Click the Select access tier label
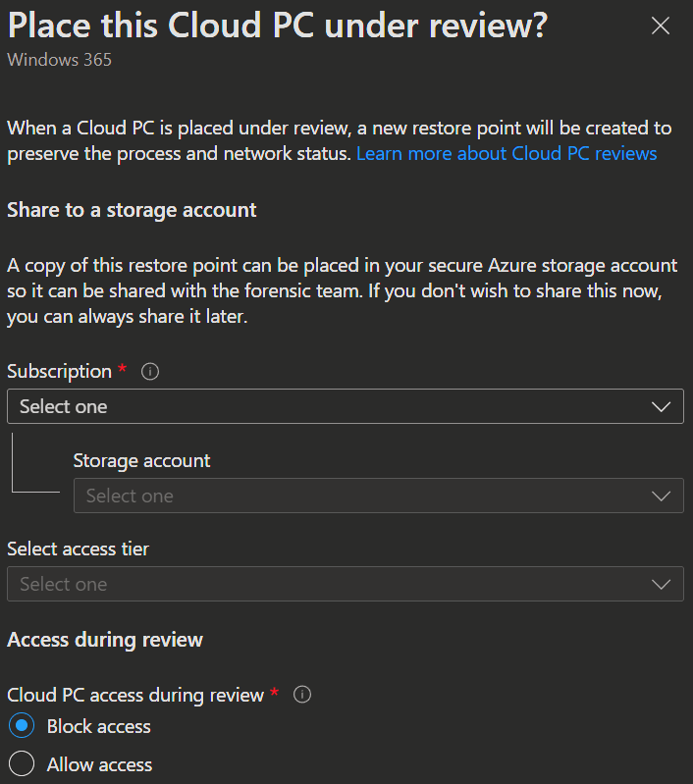Screen dimensions: 693x784 [78, 549]
